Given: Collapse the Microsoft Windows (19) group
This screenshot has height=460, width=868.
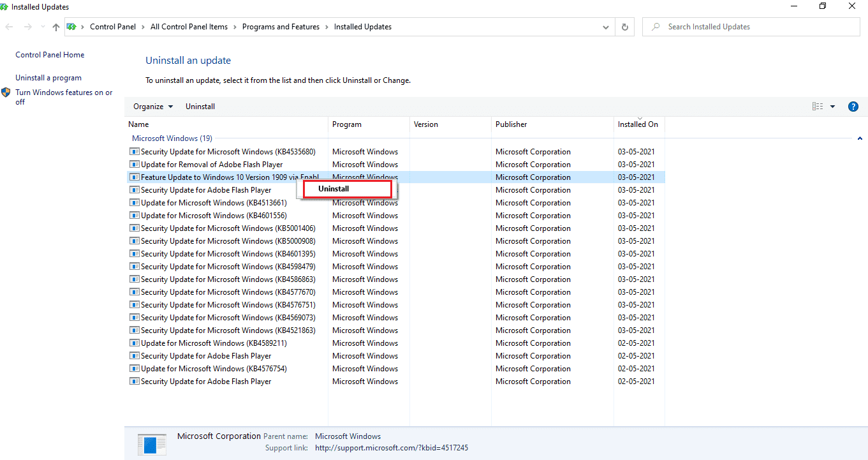Looking at the screenshot, I should click(860, 138).
